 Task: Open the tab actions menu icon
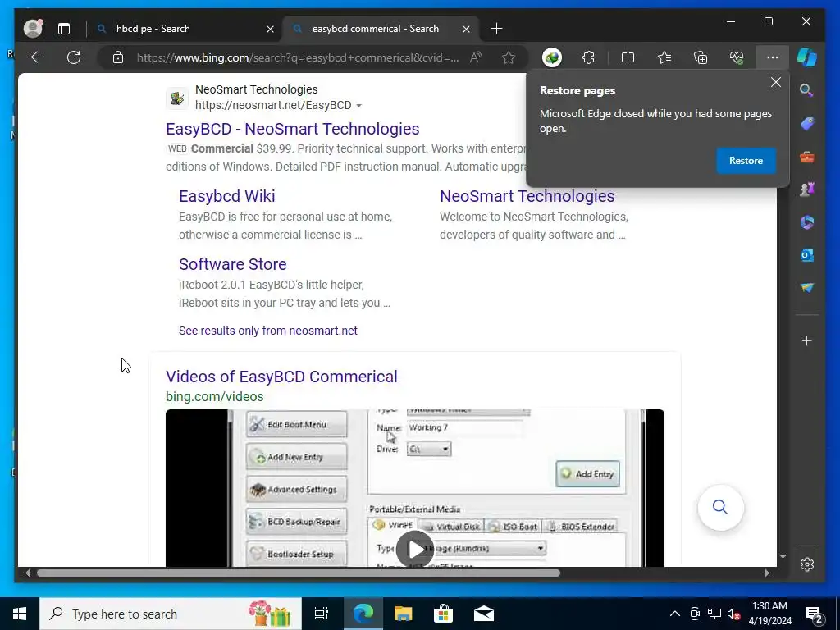click(x=64, y=29)
